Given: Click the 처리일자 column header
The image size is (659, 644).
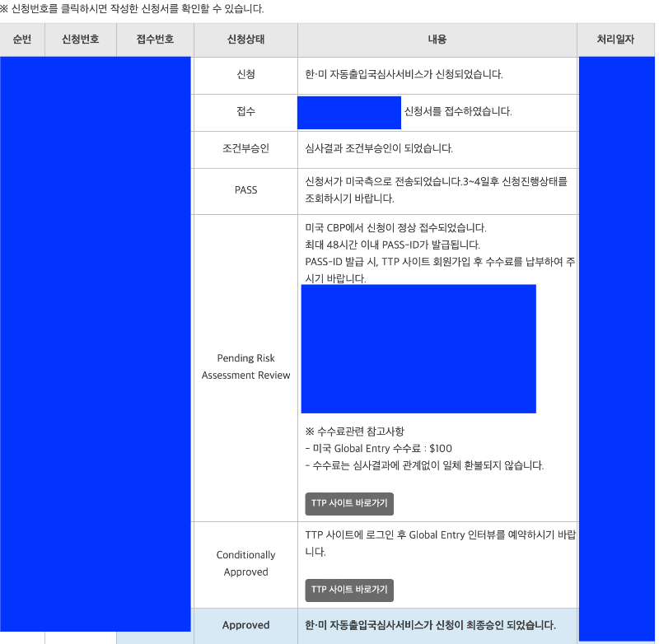Looking at the screenshot, I should coord(617,40).
